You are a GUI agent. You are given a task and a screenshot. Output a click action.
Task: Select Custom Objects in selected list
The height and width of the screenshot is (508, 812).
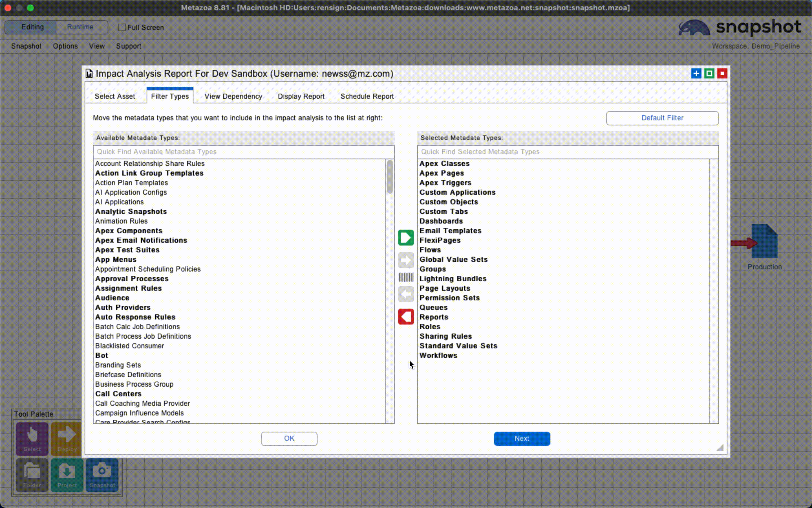click(x=564, y=202)
